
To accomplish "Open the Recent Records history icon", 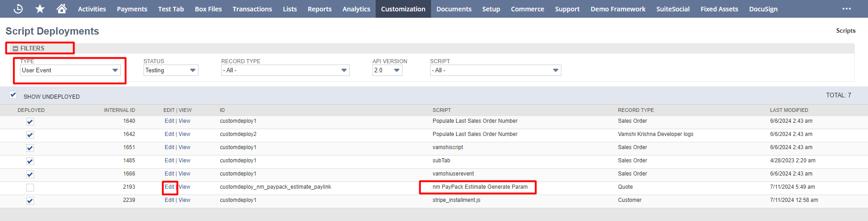I will 18,9.
